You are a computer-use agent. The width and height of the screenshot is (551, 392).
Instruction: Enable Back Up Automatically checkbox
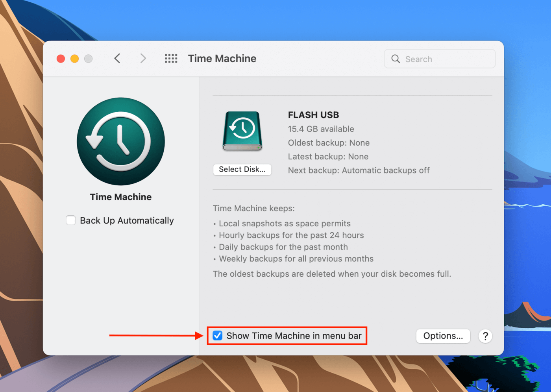coord(71,220)
